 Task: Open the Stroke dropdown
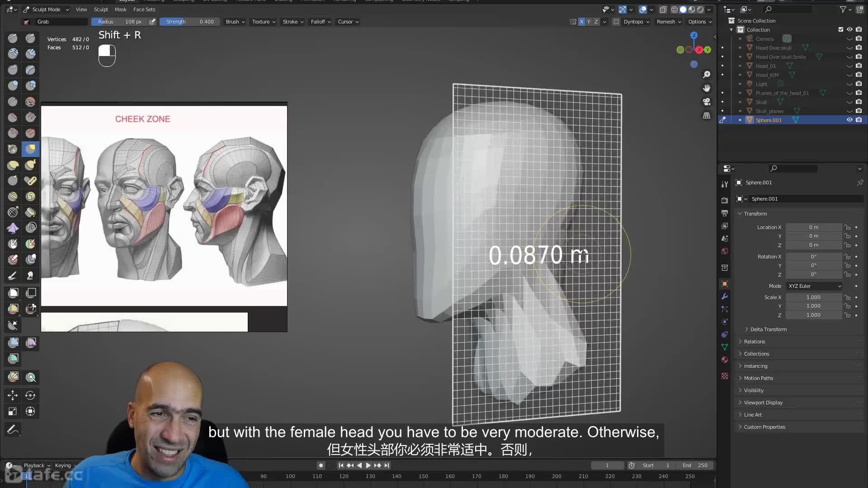click(x=293, y=22)
